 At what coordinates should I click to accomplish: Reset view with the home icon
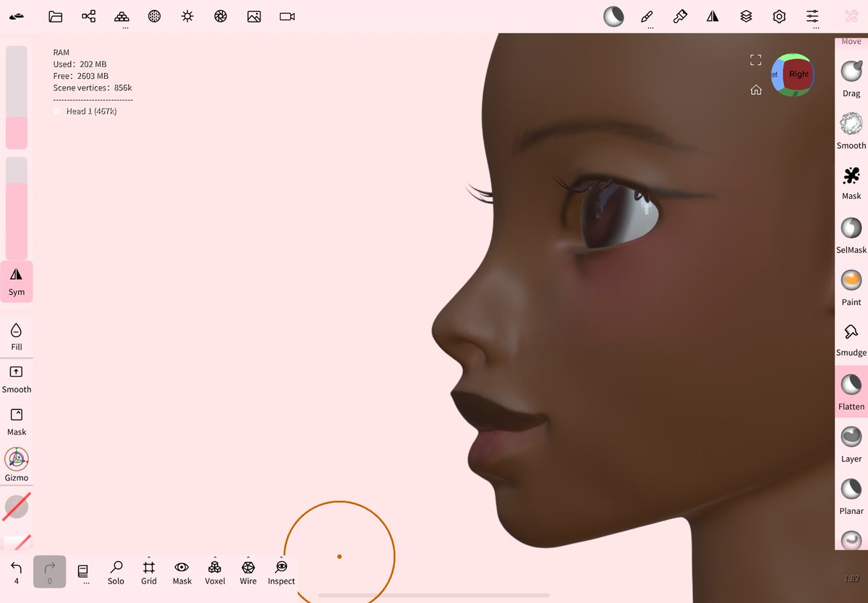[x=756, y=90]
